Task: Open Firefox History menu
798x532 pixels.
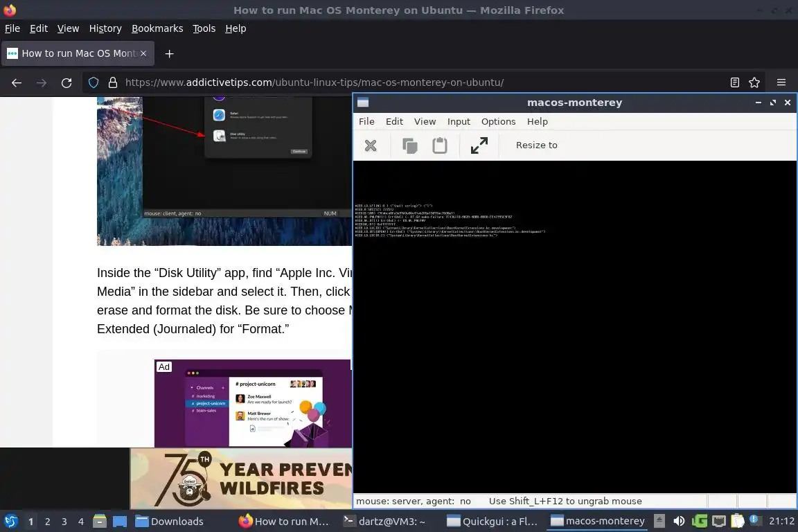Action: (x=105, y=28)
